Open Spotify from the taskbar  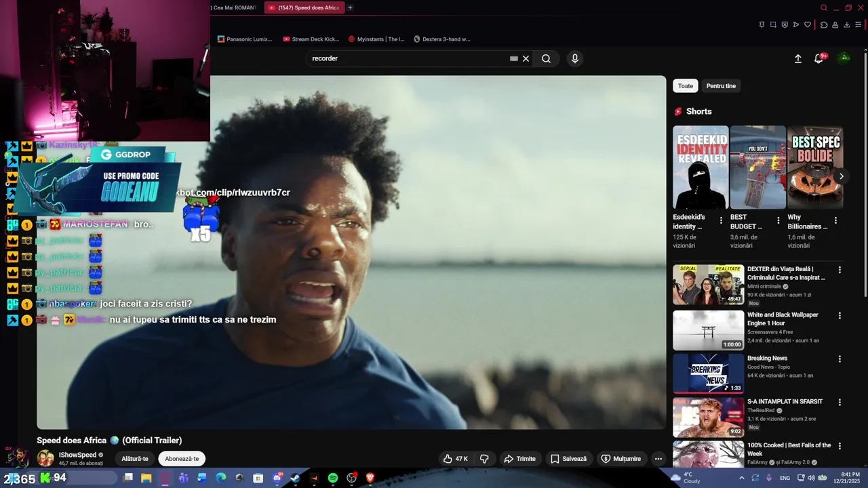click(333, 478)
